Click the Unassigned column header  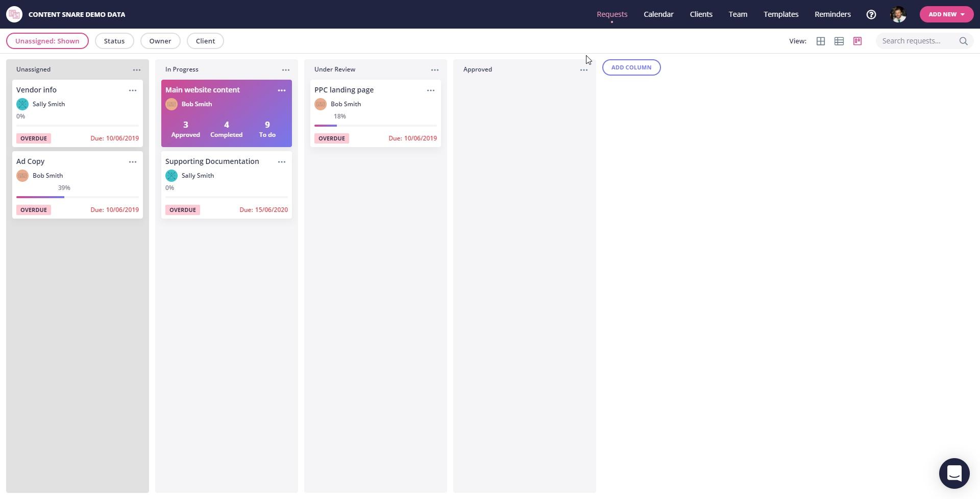[33, 69]
